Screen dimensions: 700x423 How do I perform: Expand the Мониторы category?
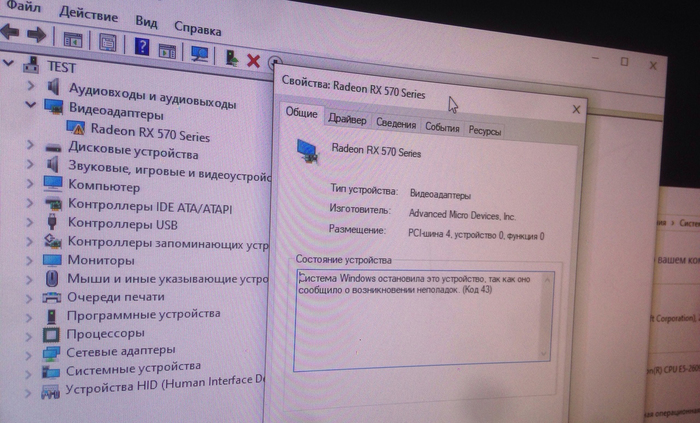point(30,259)
